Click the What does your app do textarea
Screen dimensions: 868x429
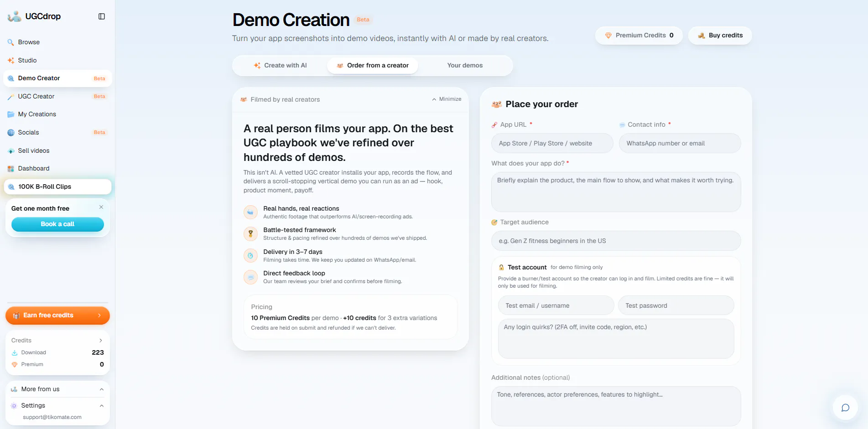(x=616, y=192)
